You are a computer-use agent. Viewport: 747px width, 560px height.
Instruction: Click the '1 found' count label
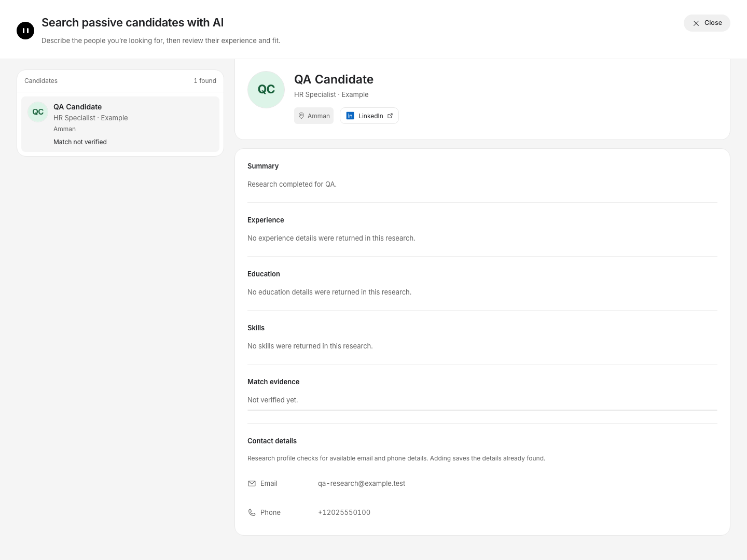(x=205, y=81)
